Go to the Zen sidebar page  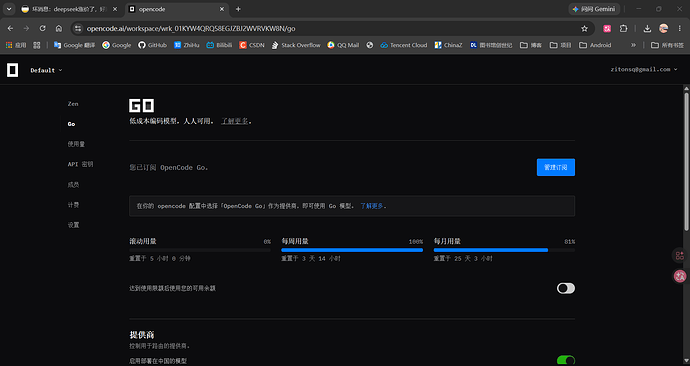point(73,104)
